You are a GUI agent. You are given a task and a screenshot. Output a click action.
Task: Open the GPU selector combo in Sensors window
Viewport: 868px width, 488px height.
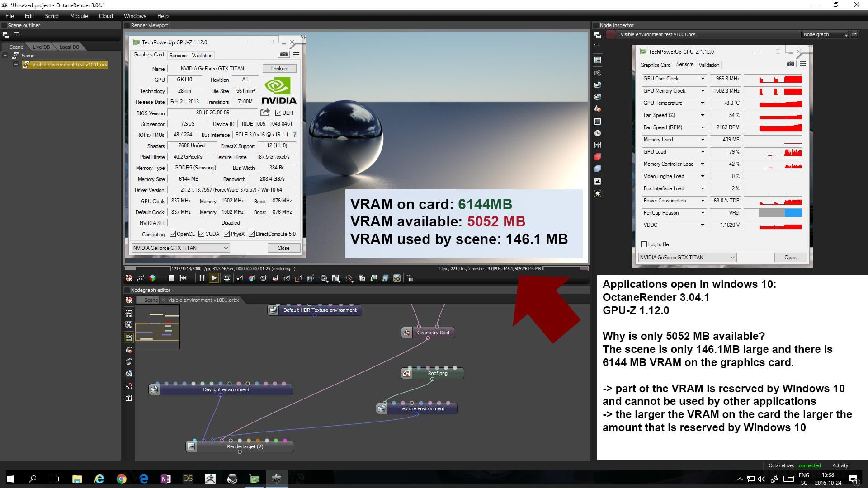[687, 258]
